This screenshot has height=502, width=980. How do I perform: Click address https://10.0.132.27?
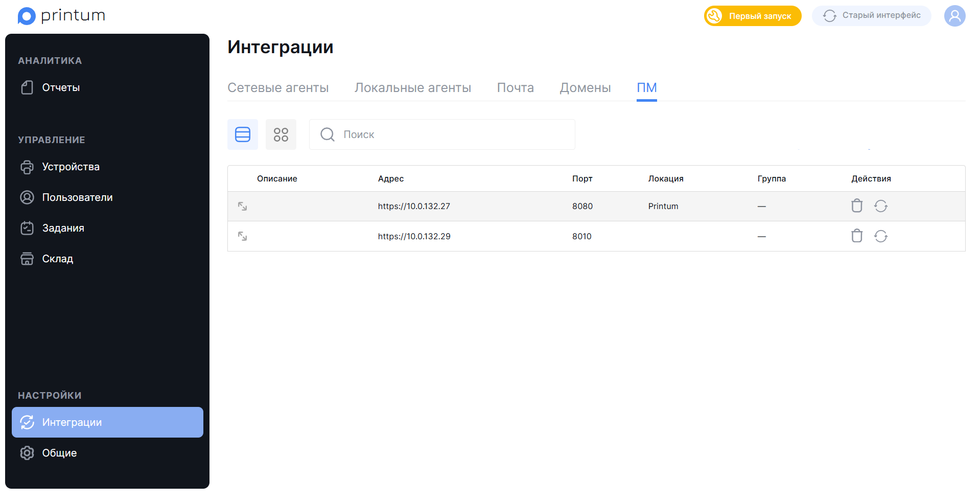pos(414,206)
